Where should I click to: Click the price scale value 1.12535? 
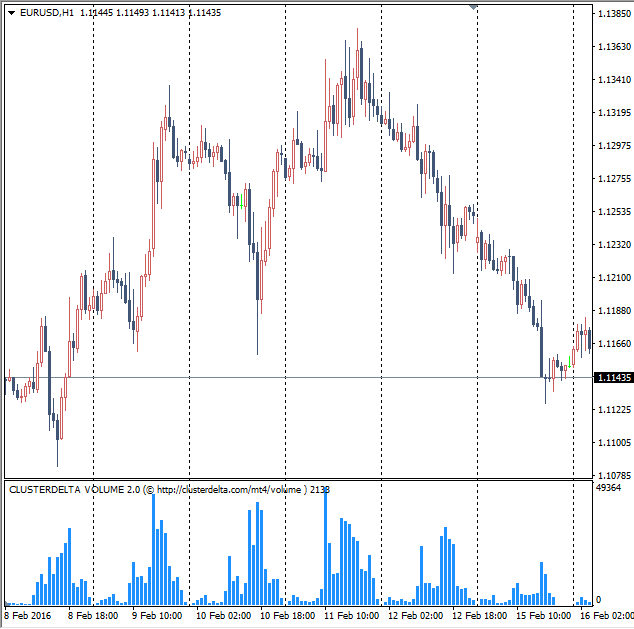(x=614, y=212)
